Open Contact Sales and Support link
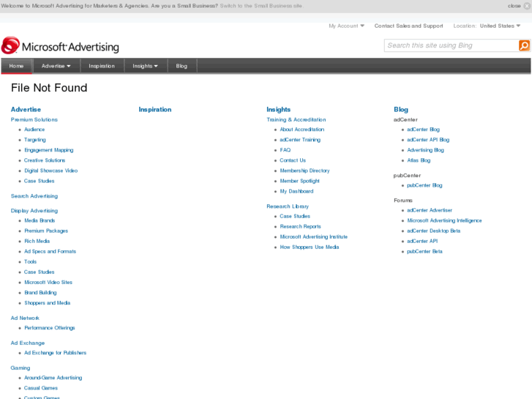This screenshot has height=399, width=532. click(408, 26)
